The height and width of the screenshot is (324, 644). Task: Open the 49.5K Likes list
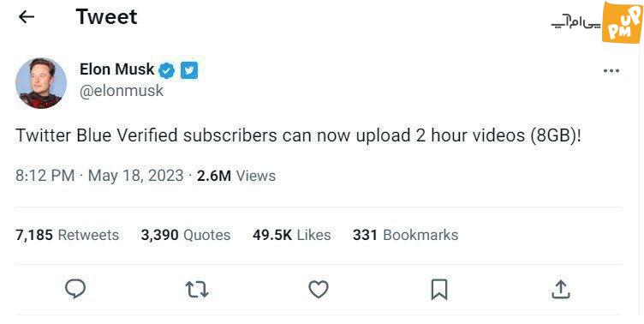[x=292, y=235]
